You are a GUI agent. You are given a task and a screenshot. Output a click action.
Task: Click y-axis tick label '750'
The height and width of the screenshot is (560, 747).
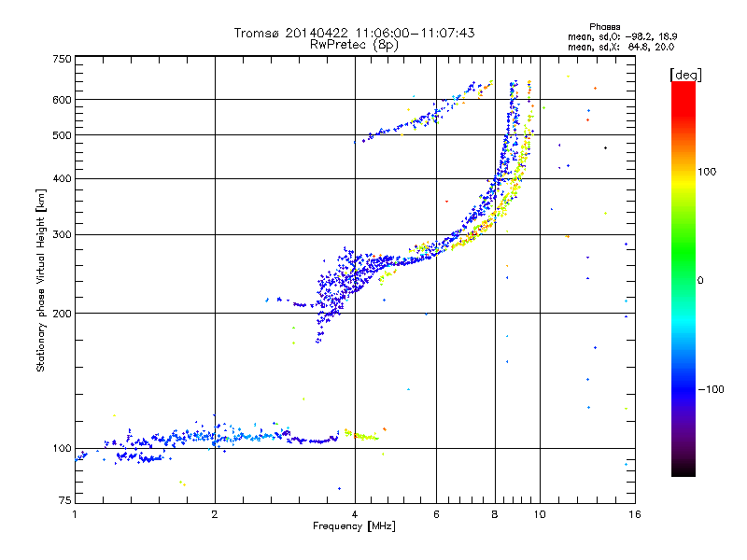click(62, 59)
